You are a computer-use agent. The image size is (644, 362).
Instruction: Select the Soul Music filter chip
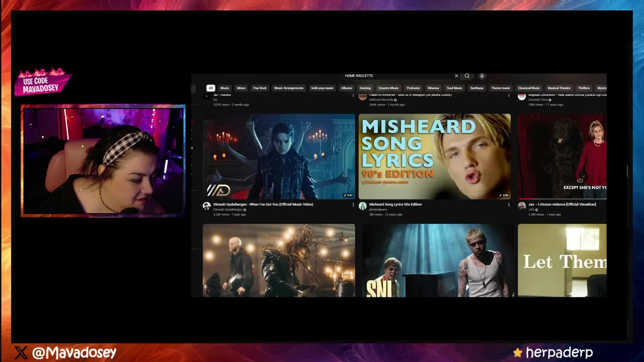click(454, 88)
